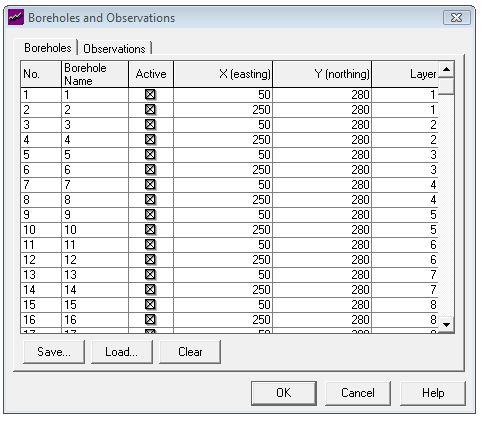Clear the borehole table
This screenshot has height=421, width=481.
click(190, 352)
